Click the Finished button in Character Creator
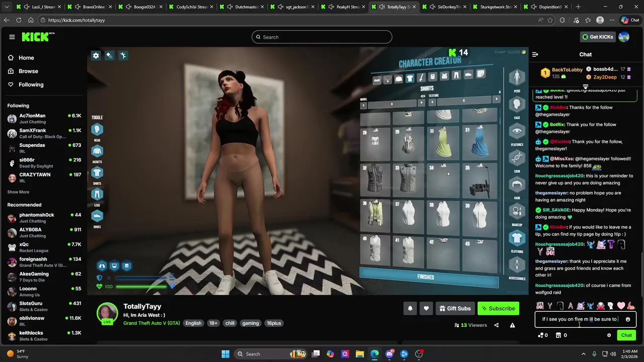644x362 pixels. [429, 278]
